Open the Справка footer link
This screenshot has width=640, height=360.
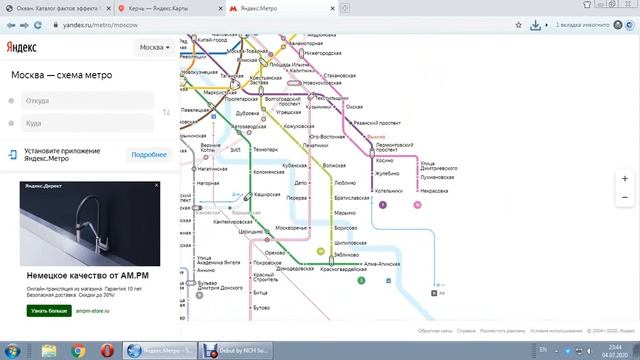[466, 331]
